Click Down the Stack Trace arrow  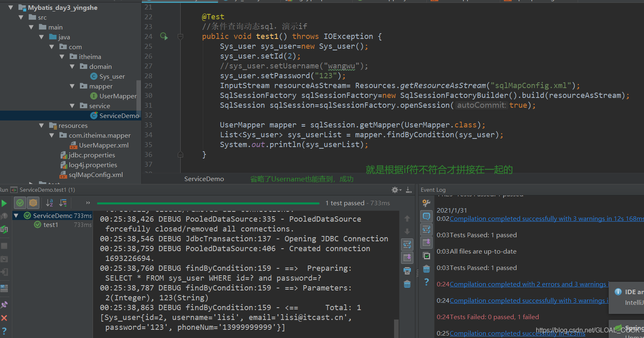coord(407,231)
